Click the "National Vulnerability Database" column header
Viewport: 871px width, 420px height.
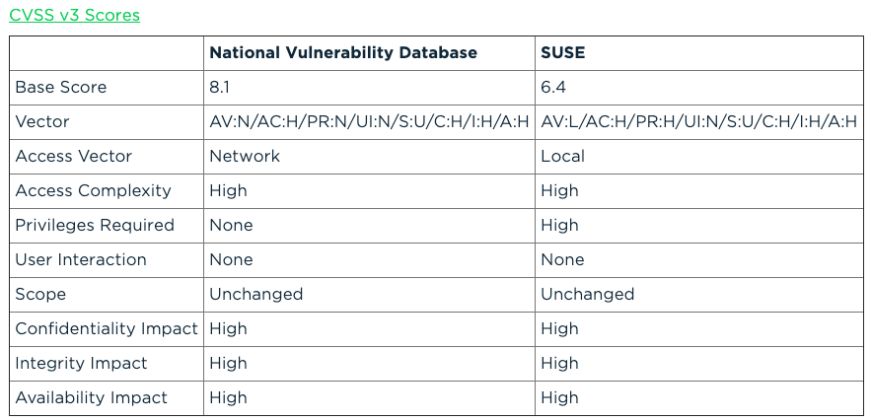pos(343,53)
